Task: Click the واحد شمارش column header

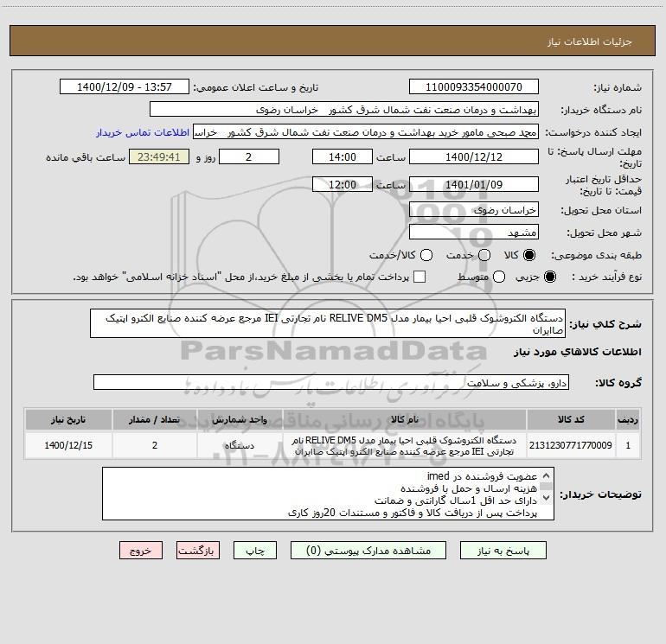Action: [x=240, y=419]
